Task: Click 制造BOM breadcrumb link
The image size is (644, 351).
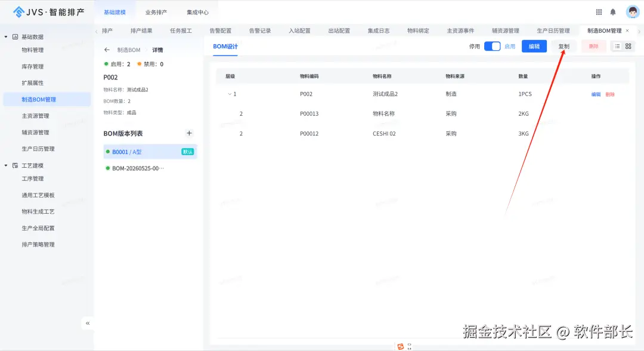Action: tap(129, 50)
